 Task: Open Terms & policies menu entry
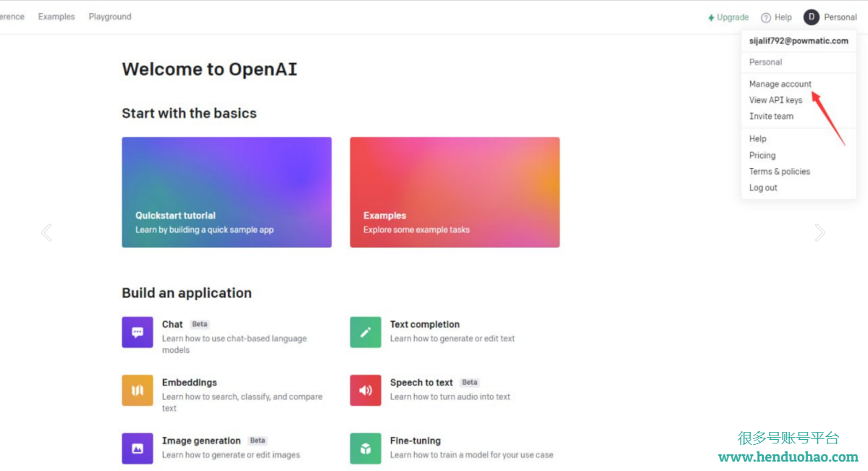coord(779,171)
